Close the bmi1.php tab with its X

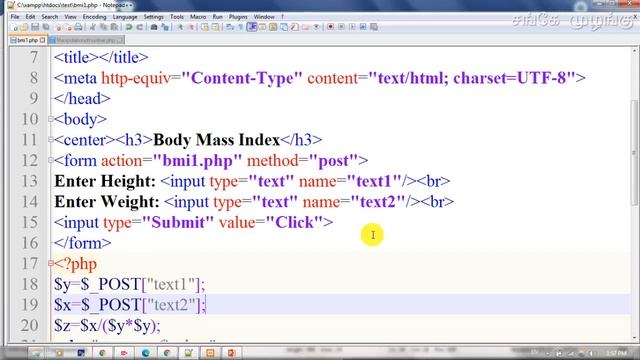[42, 40]
